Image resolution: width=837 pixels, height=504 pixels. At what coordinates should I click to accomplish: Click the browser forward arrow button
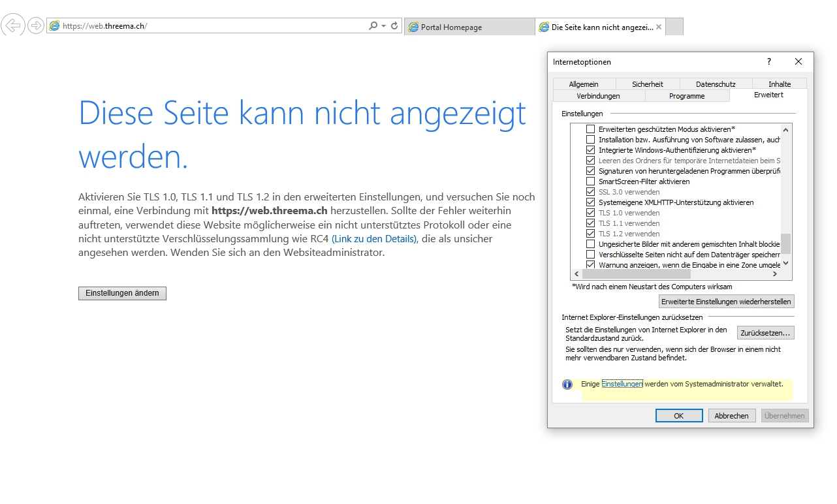(36, 26)
